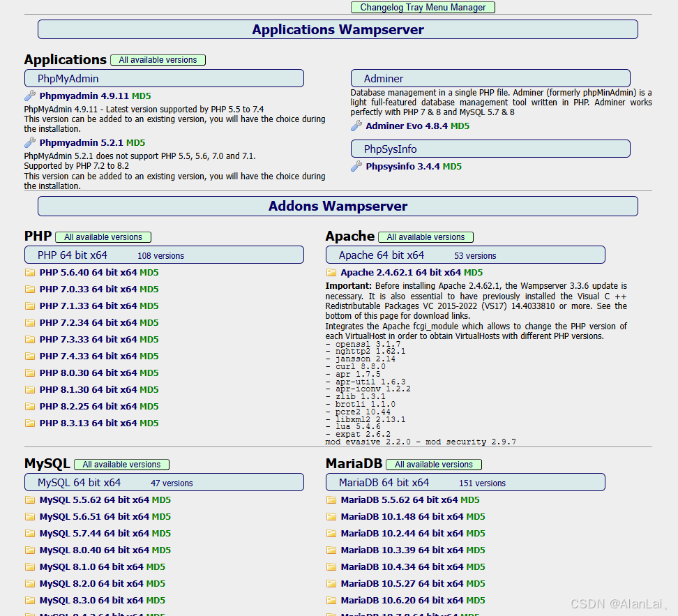Show all available Apache versions

pyautogui.click(x=426, y=237)
